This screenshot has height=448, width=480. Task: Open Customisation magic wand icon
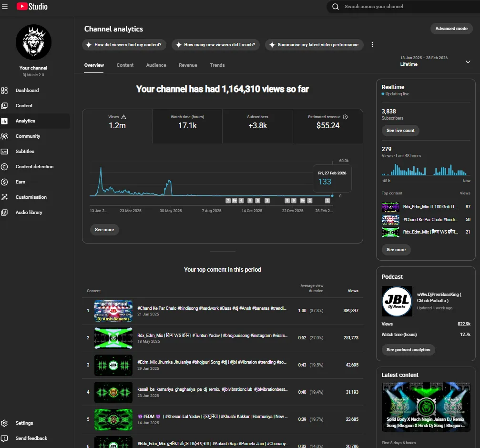click(4, 197)
